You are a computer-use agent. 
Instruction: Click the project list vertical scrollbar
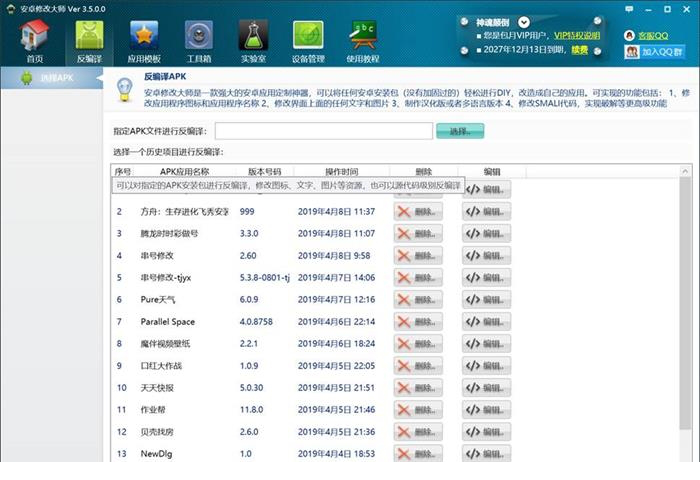coord(685,304)
